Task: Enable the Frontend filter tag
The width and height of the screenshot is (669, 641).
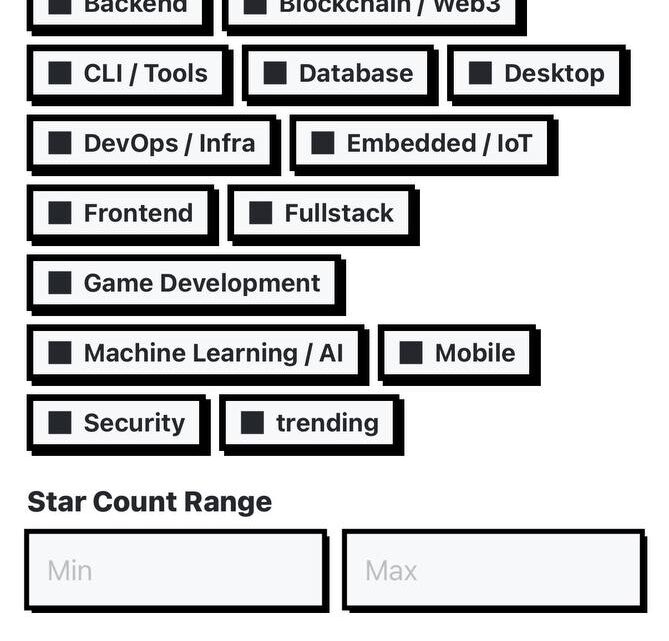Action: click(60, 213)
